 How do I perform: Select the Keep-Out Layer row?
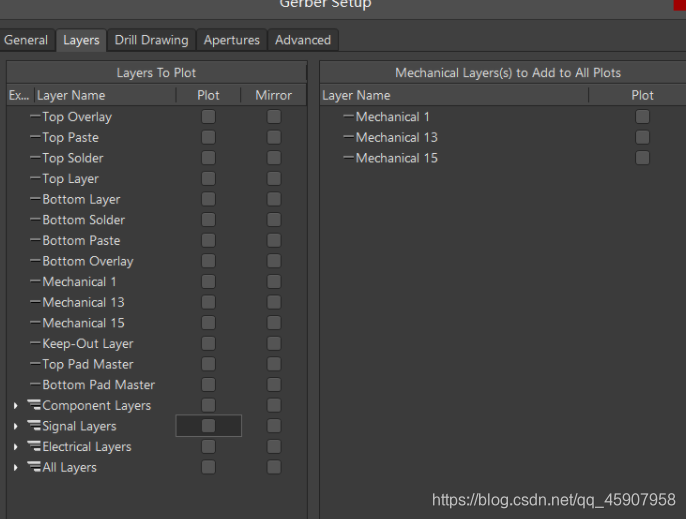[x=157, y=344]
